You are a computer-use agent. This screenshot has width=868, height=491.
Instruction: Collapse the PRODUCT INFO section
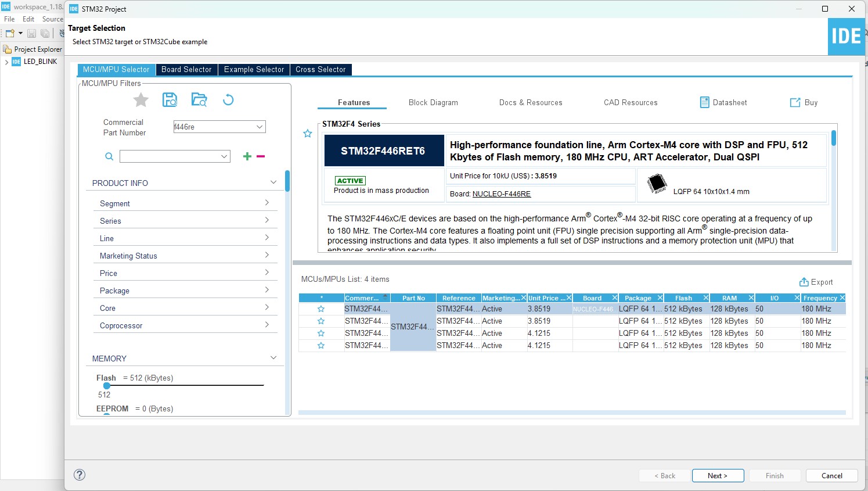tap(273, 182)
